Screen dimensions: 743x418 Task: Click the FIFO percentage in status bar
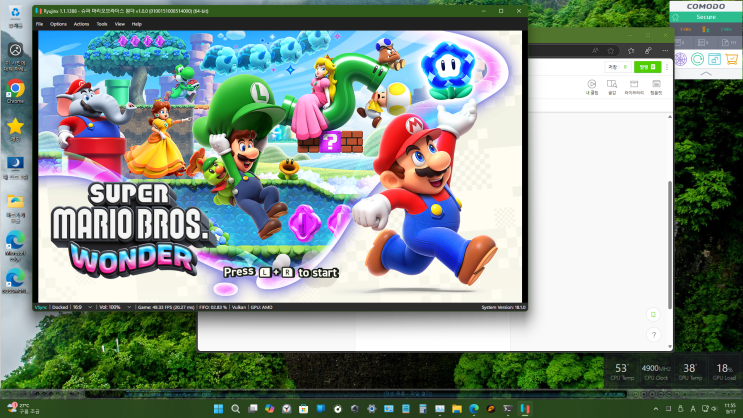213,307
